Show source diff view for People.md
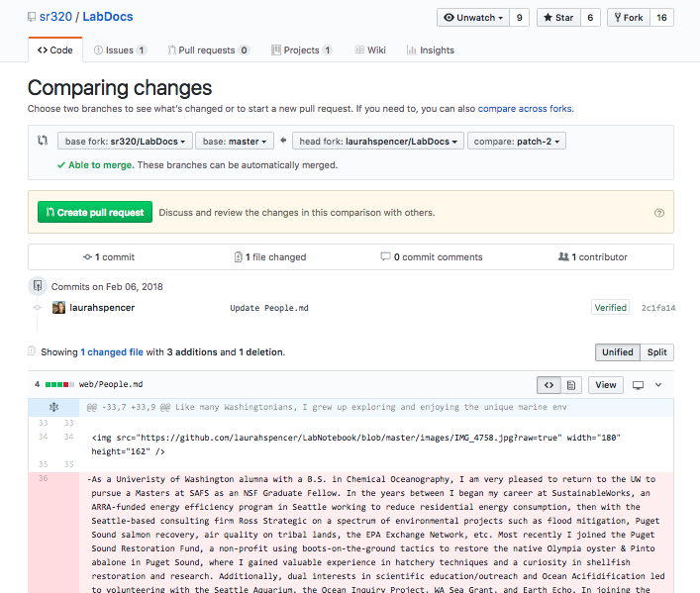The image size is (700, 593). [549, 385]
